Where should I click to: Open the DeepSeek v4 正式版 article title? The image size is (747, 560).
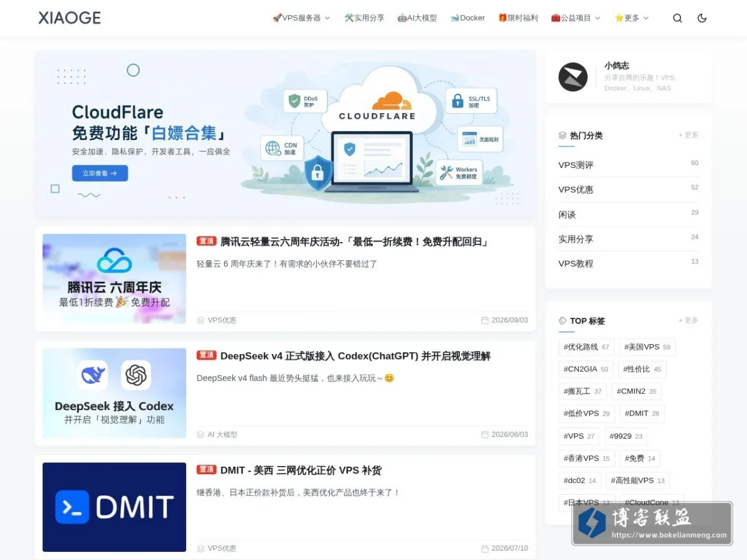click(355, 356)
